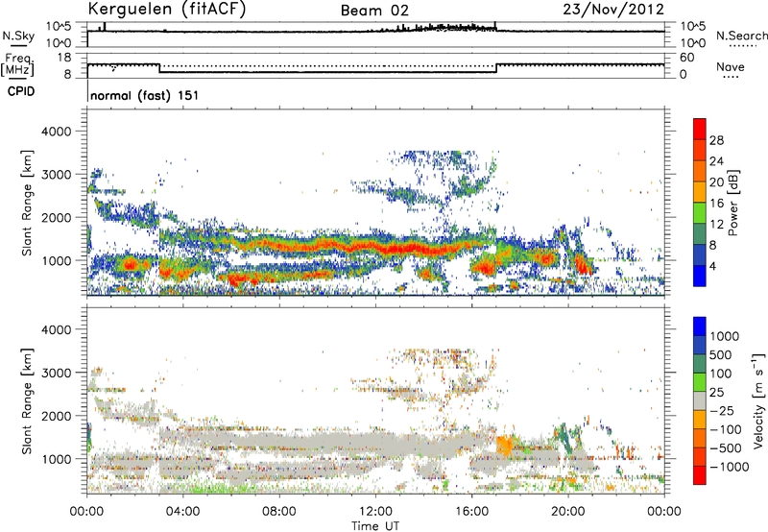Click the power colorbar value '4'
The width and height of the screenshot is (768, 532).
[x=712, y=266]
